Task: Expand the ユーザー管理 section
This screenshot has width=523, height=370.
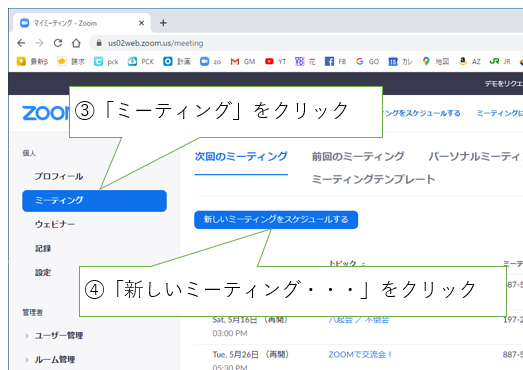Action: point(54,335)
